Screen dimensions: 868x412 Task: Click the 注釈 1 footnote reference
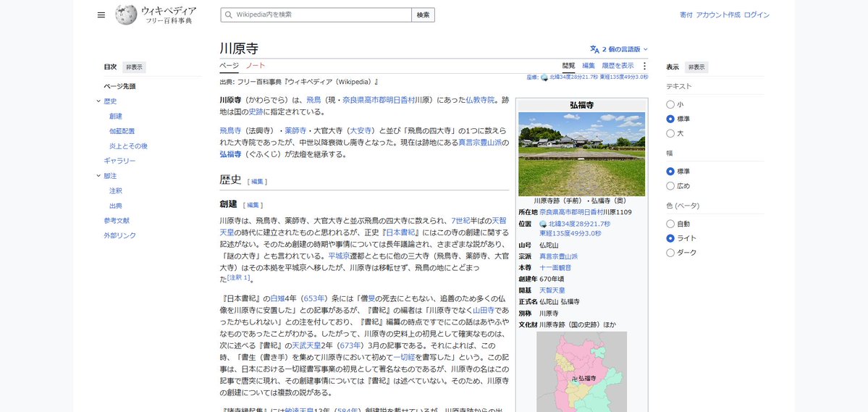[239, 277]
